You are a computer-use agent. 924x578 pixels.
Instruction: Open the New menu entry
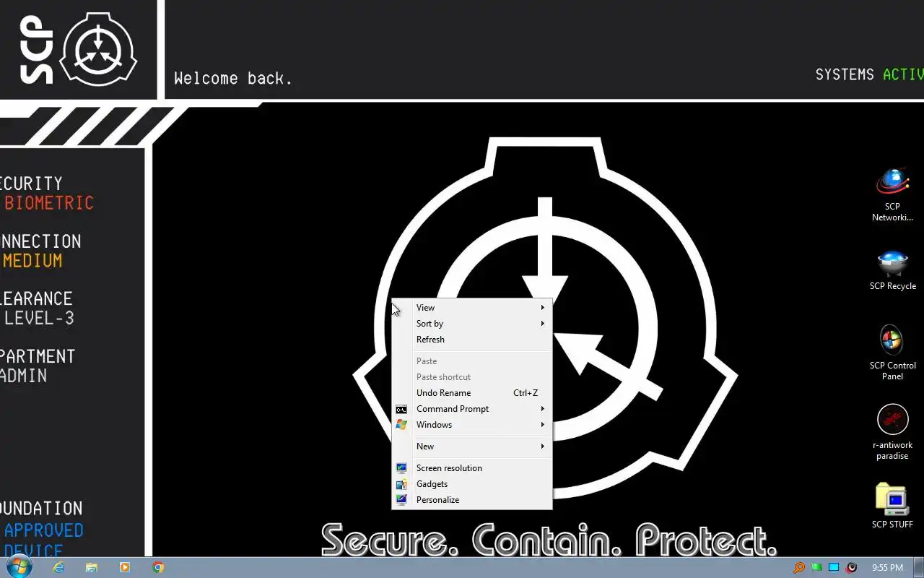pos(472,447)
